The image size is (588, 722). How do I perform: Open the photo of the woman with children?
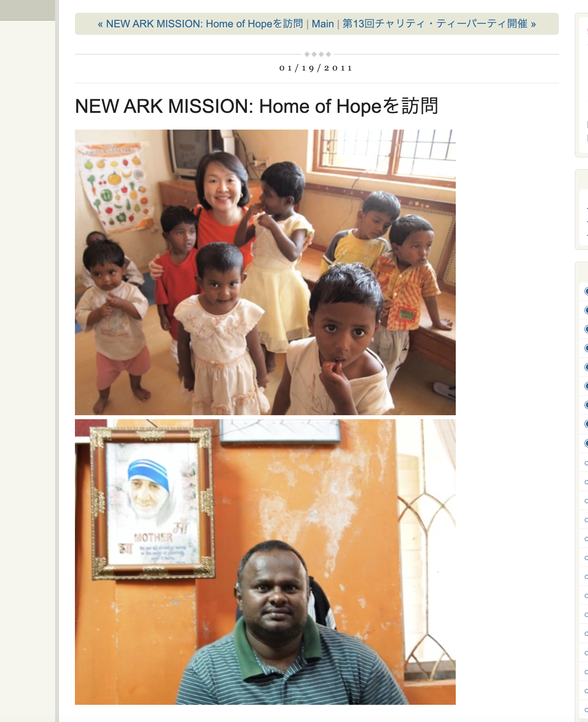pyautogui.click(x=265, y=272)
